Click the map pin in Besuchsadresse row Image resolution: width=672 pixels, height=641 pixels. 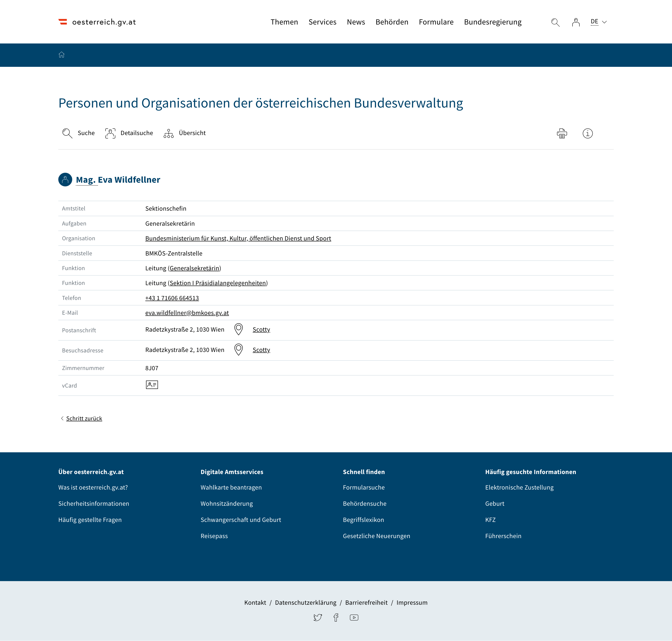(x=238, y=350)
